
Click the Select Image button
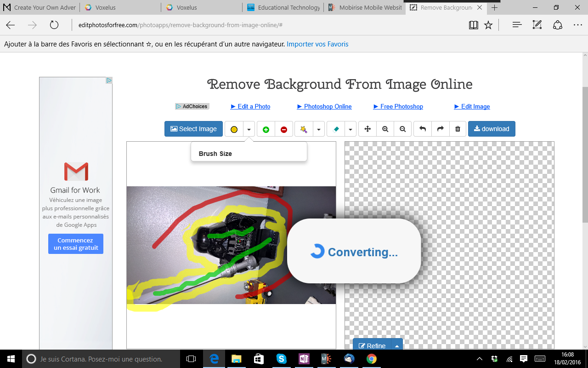click(193, 129)
